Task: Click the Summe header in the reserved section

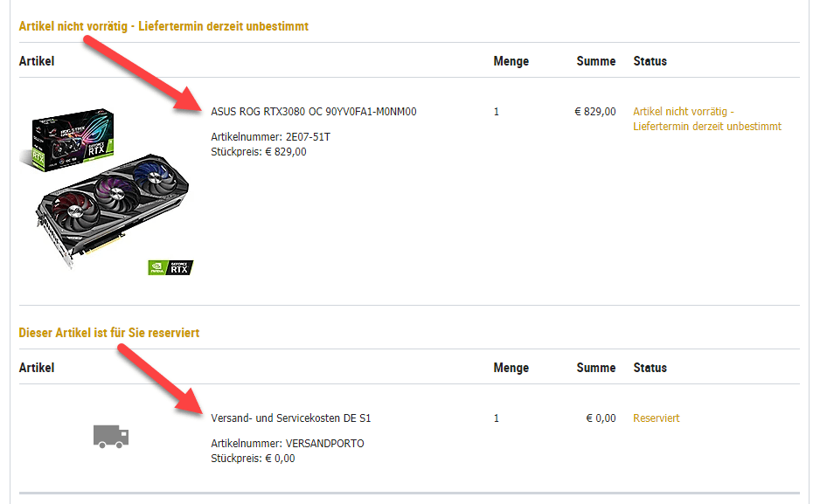Action: (596, 368)
